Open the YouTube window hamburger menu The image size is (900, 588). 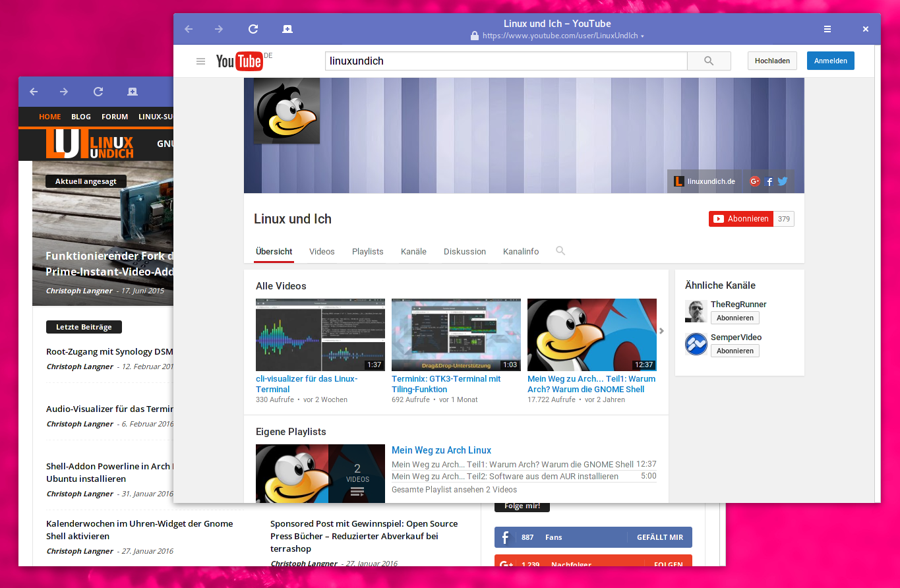tap(827, 29)
